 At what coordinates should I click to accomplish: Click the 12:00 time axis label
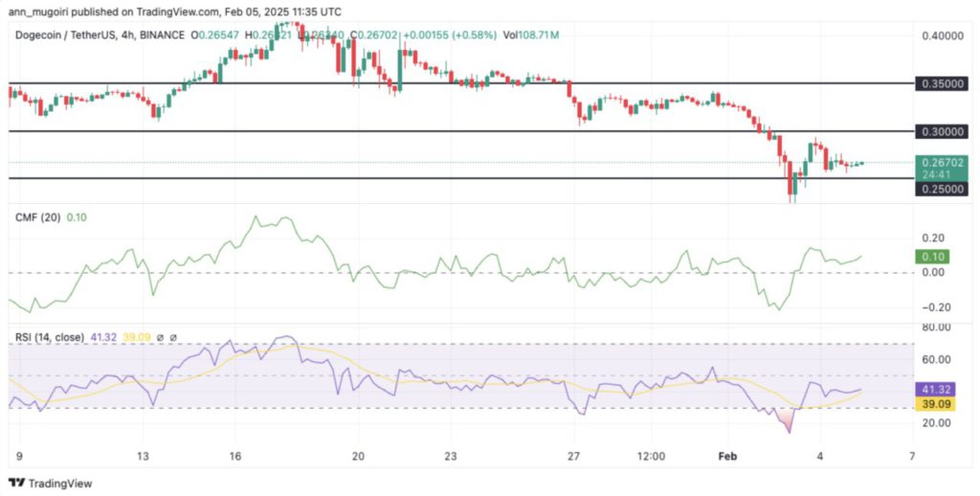tap(651, 457)
